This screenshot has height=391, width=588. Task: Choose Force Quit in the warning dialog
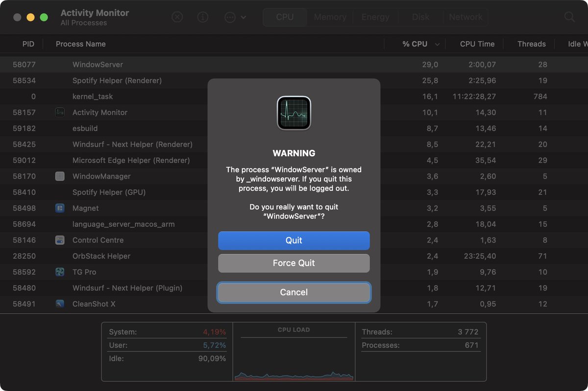click(x=294, y=263)
